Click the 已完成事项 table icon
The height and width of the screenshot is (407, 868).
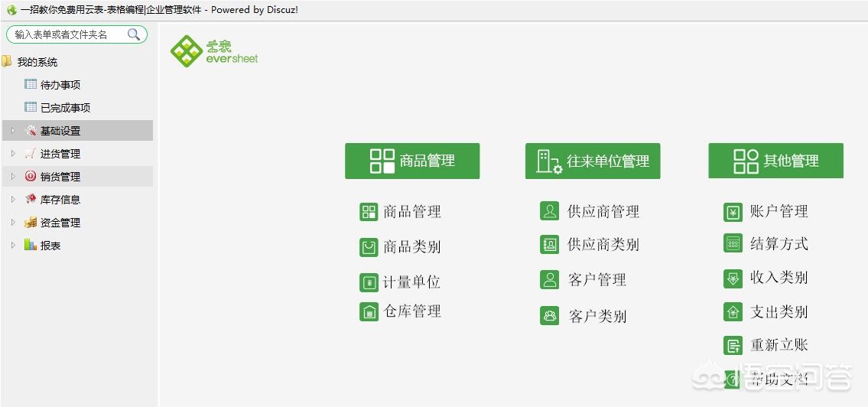click(31, 107)
